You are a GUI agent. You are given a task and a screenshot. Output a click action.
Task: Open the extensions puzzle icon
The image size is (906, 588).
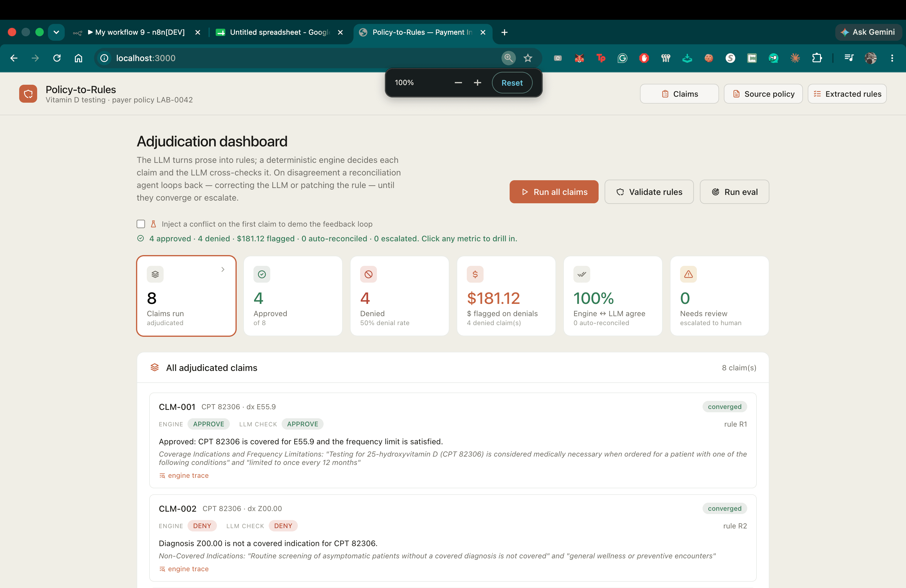(816, 58)
